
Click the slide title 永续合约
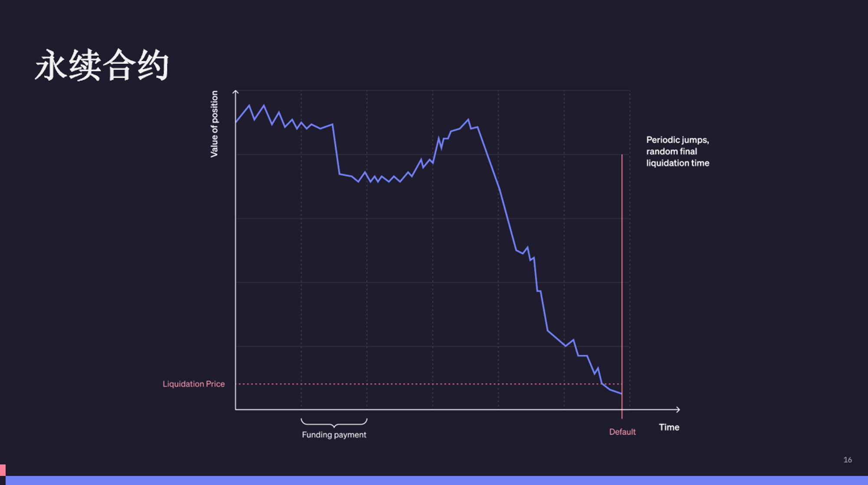point(102,65)
